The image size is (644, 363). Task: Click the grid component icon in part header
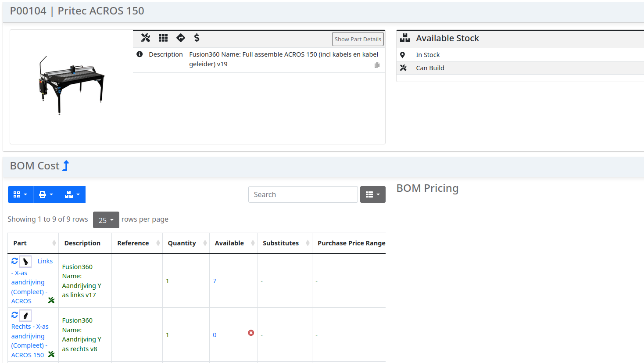pos(163,38)
